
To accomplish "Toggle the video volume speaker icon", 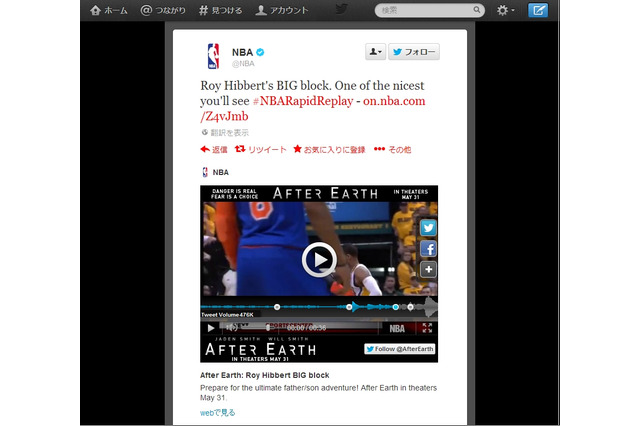I will tap(232, 328).
